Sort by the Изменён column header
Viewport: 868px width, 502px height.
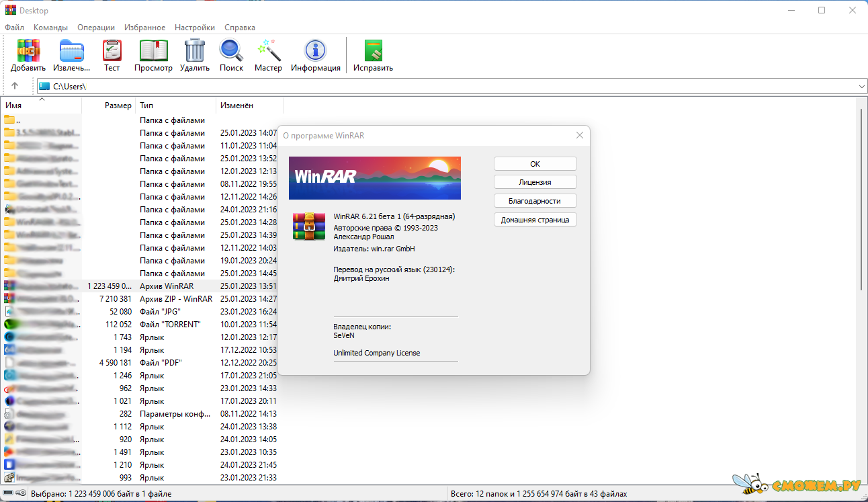pos(249,106)
